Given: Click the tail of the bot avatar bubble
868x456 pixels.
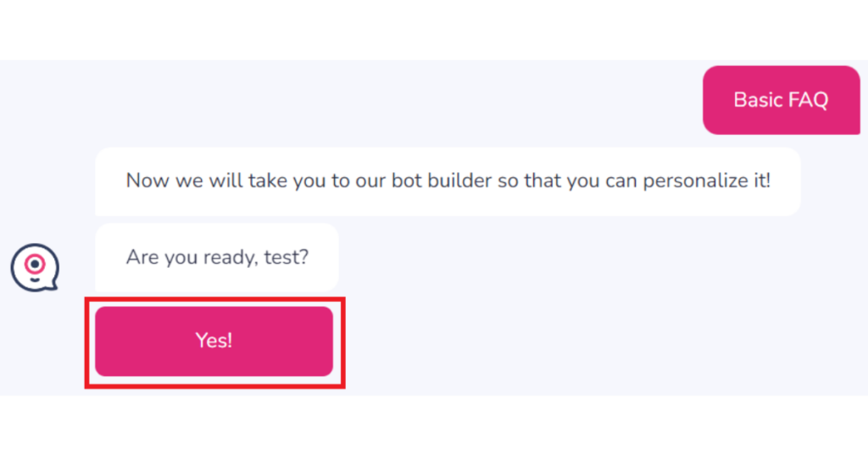Looking at the screenshot, I should 51,285.
